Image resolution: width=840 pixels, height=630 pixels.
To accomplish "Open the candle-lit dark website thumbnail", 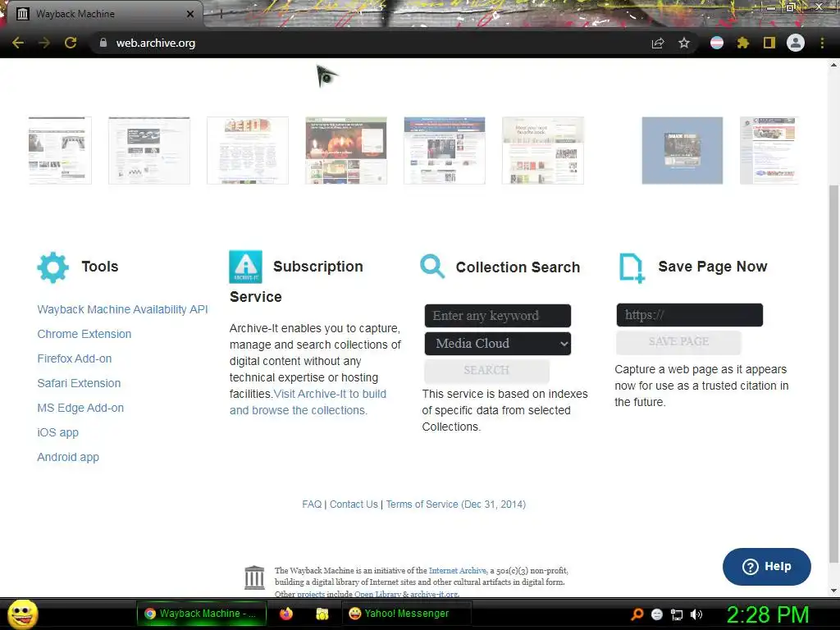I will [x=346, y=151].
